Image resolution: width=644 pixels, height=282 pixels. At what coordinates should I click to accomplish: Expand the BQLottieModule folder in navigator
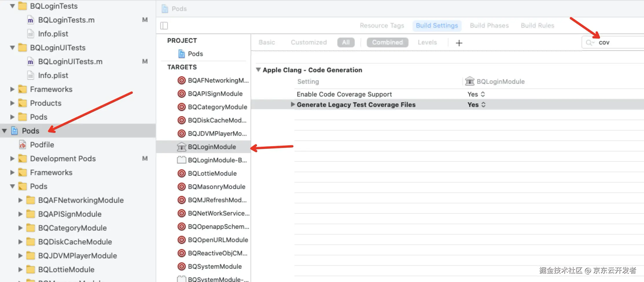click(20, 270)
